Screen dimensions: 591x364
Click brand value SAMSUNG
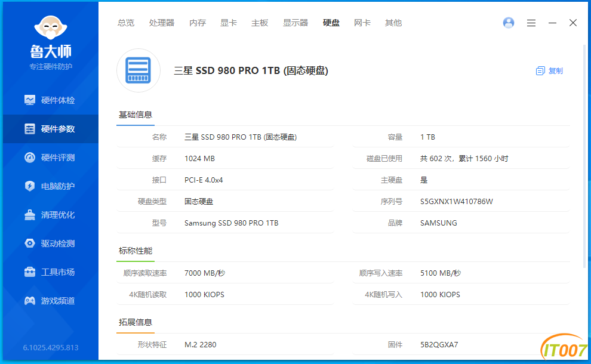(x=438, y=223)
